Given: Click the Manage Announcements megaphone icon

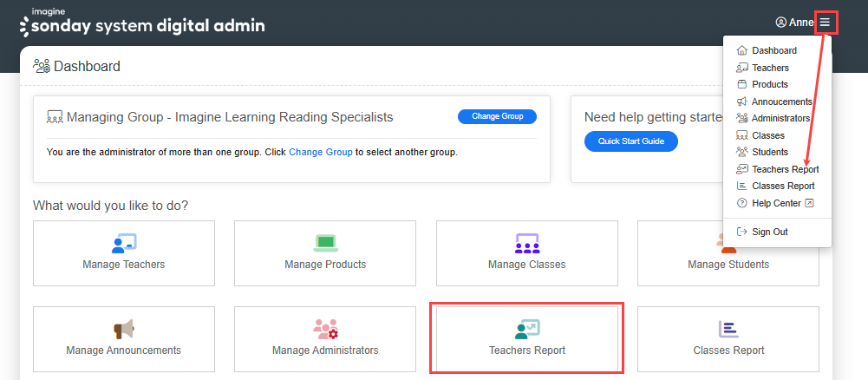Looking at the screenshot, I should click(123, 329).
